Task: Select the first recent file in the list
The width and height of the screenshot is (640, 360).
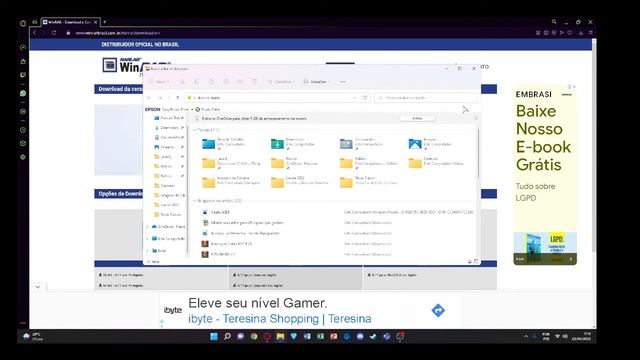Action: pyautogui.click(x=337, y=212)
